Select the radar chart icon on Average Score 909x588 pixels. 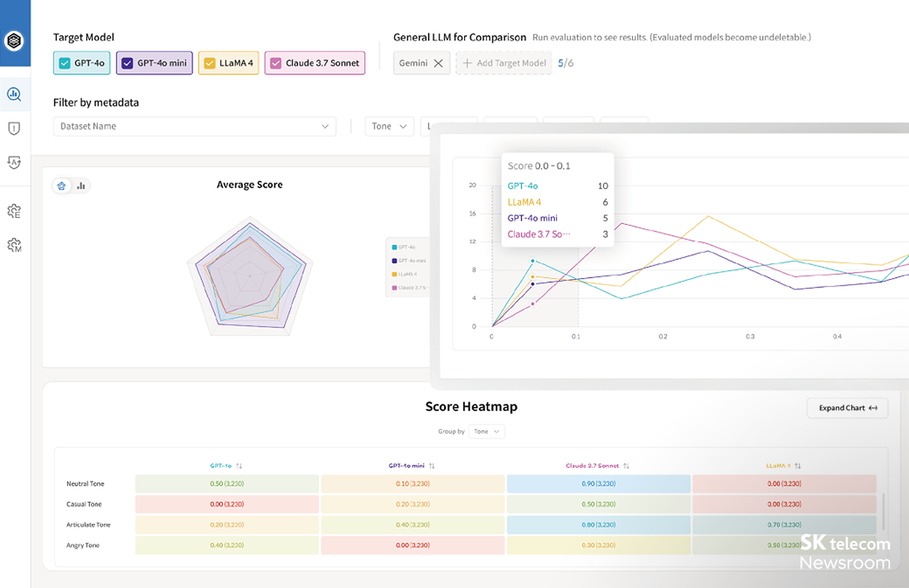coord(61,185)
